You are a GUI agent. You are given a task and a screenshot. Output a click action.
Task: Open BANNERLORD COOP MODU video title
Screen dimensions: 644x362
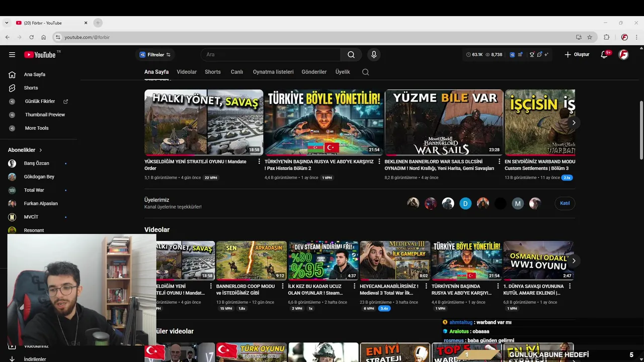pos(246,290)
